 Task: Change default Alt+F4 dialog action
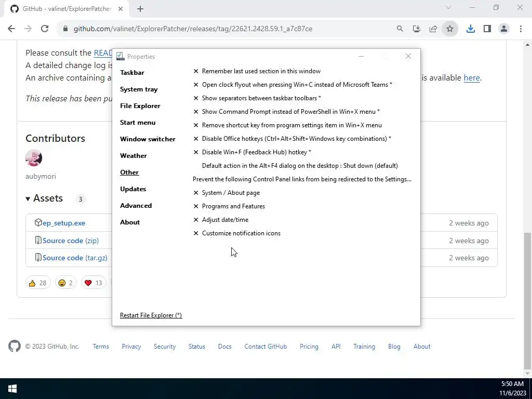coord(300,166)
